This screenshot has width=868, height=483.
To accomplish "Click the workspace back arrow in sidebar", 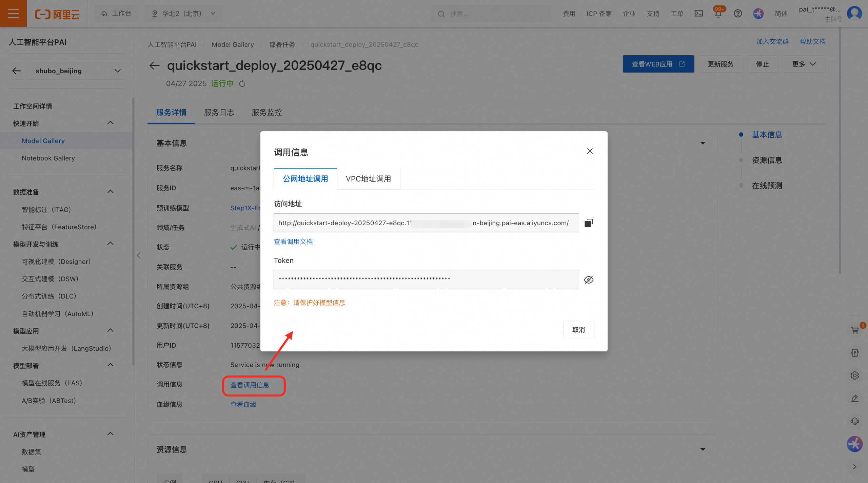I will tap(17, 71).
